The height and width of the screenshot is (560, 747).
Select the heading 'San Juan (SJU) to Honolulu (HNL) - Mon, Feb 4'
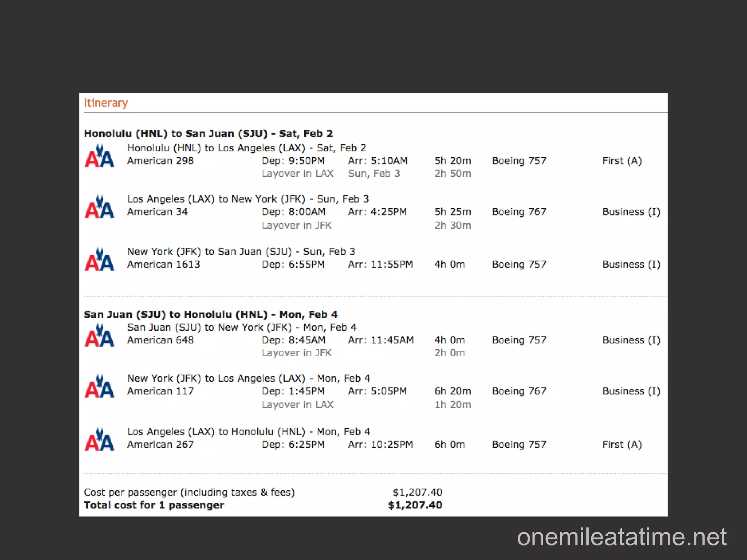(210, 315)
